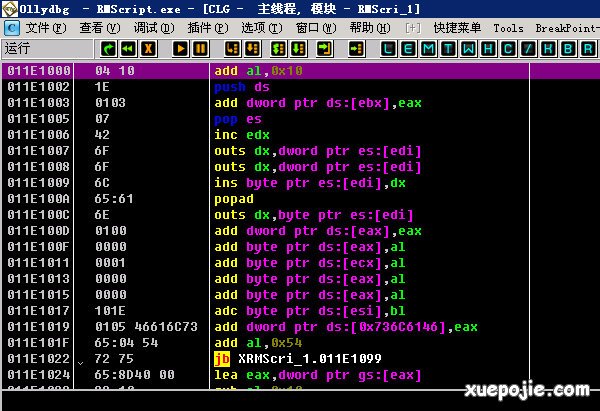Viewport: 600px width, 411px height.
Task: Click the hex bytes 0105 46616C73
Action: pos(146,327)
